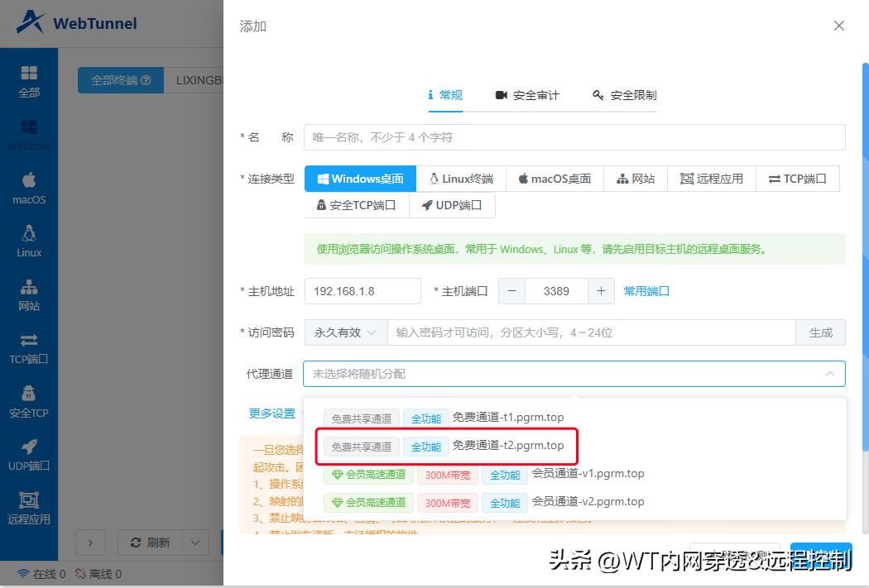Image resolution: width=869 pixels, height=588 pixels.
Task: Open macOS category in sidebar
Action: click(29, 189)
